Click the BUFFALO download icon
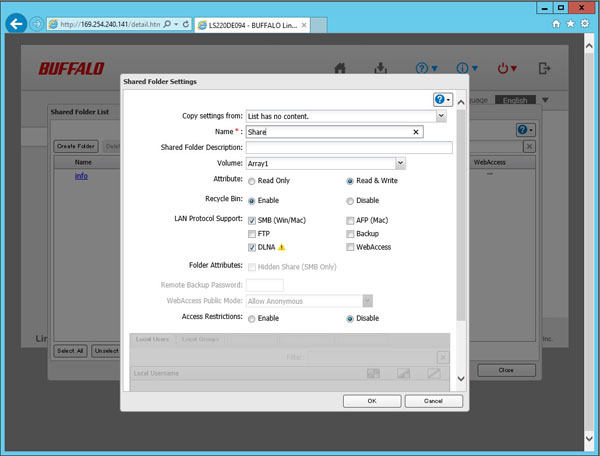The height and width of the screenshot is (456, 600). 380,68
